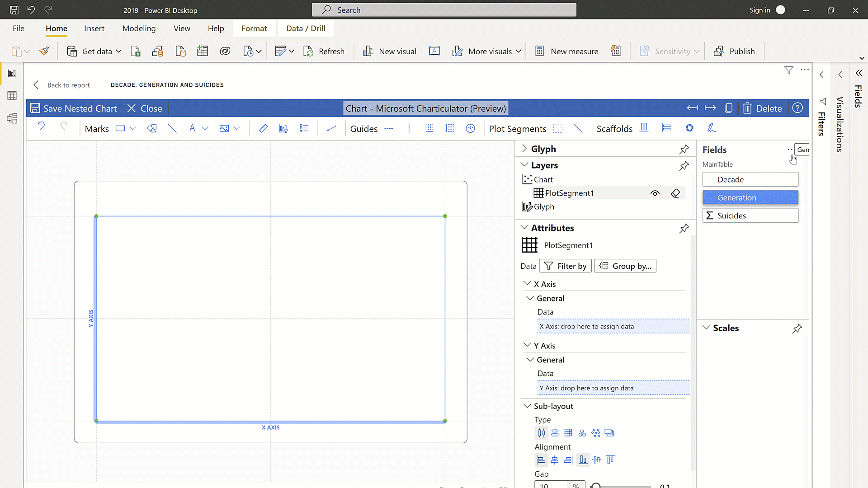Switch to the Format ribbon tab
The width and height of the screenshot is (868, 488).
pos(254,28)
